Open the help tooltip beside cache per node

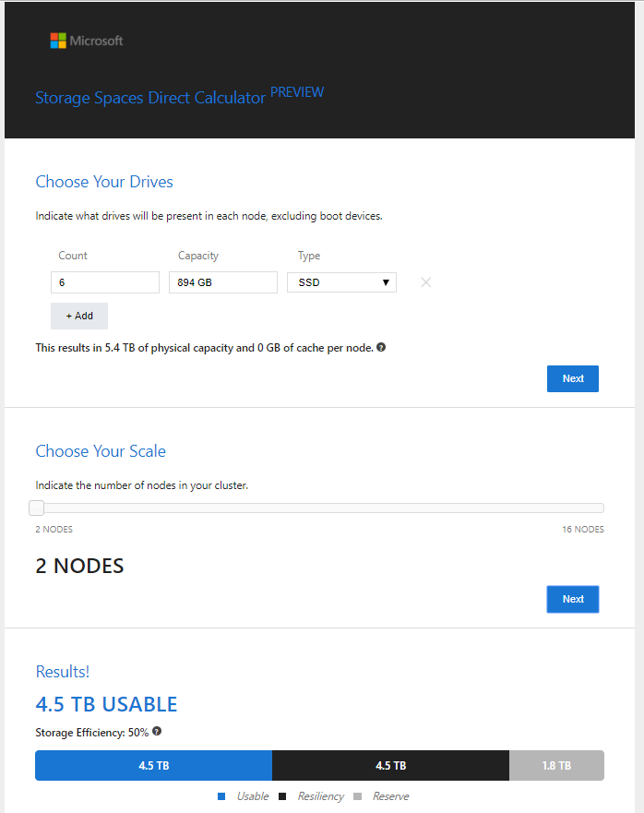pos(381,348)
